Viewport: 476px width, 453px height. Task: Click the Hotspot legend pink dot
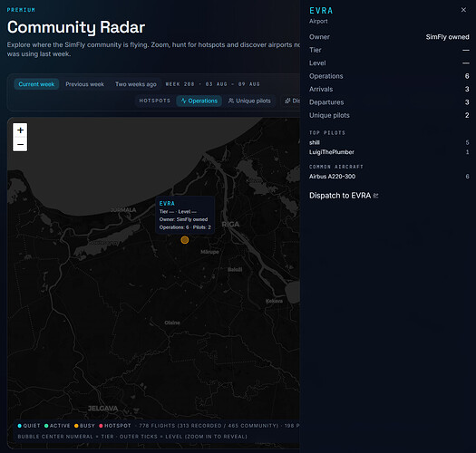pyautogui.click(x=101, y=426)
